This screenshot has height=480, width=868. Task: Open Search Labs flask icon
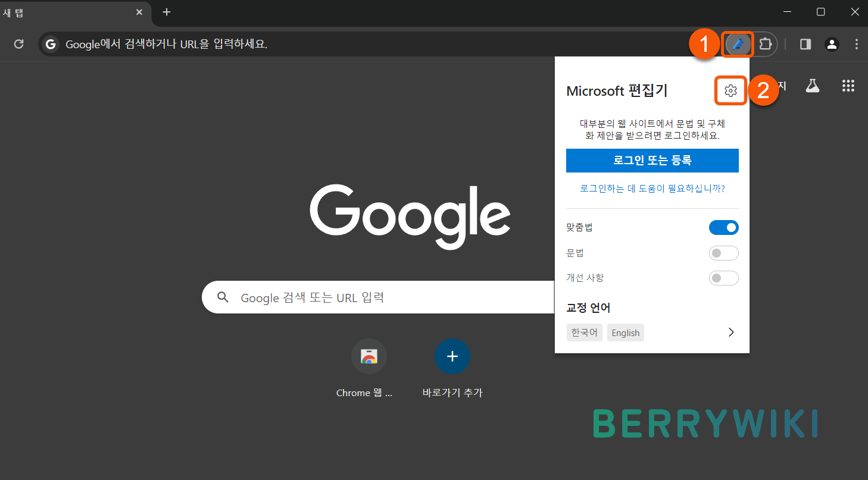tap(813, 86)
